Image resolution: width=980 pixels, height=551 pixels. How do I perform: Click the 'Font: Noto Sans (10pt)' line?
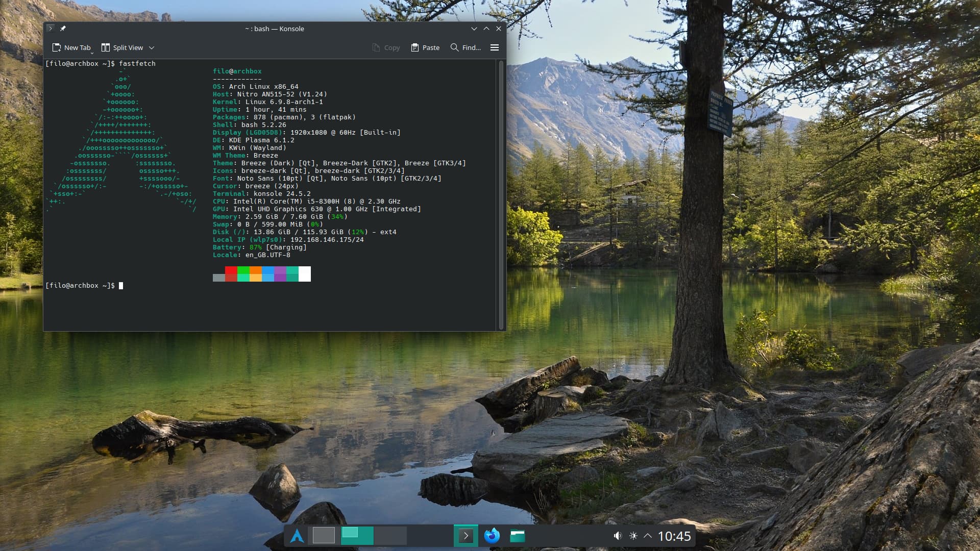[327, 179]
